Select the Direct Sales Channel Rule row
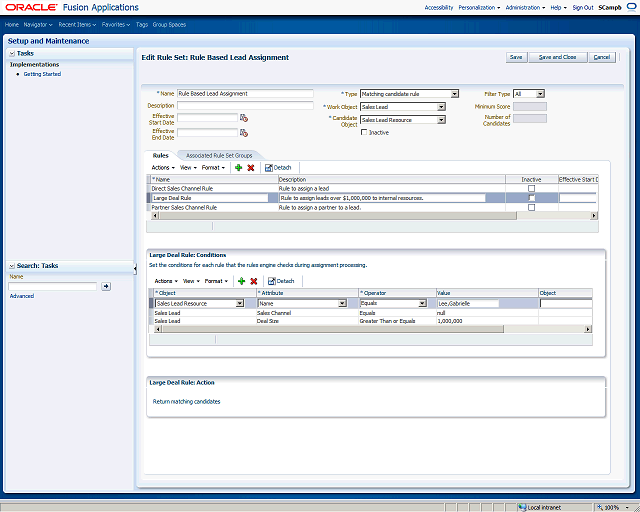 pyautogui.click(x=371, y=189)
